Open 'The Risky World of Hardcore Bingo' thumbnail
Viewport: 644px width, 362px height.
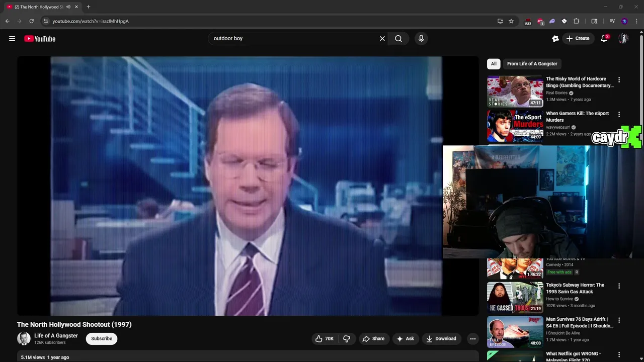click(x=515, y=92)
